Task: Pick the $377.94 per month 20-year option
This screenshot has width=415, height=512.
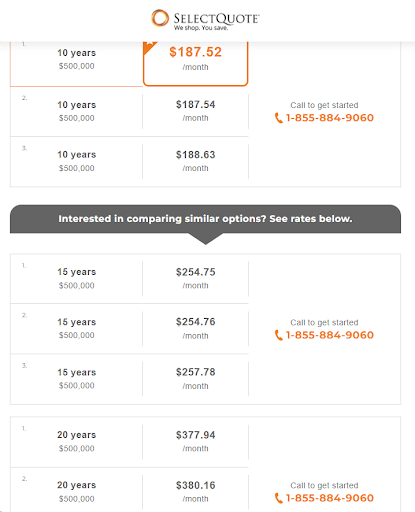Action: tap(196, 442)
